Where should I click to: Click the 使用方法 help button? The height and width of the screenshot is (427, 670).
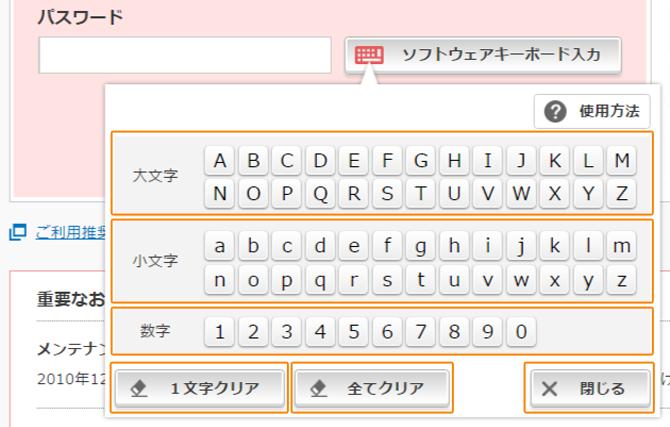coord(592,112)
